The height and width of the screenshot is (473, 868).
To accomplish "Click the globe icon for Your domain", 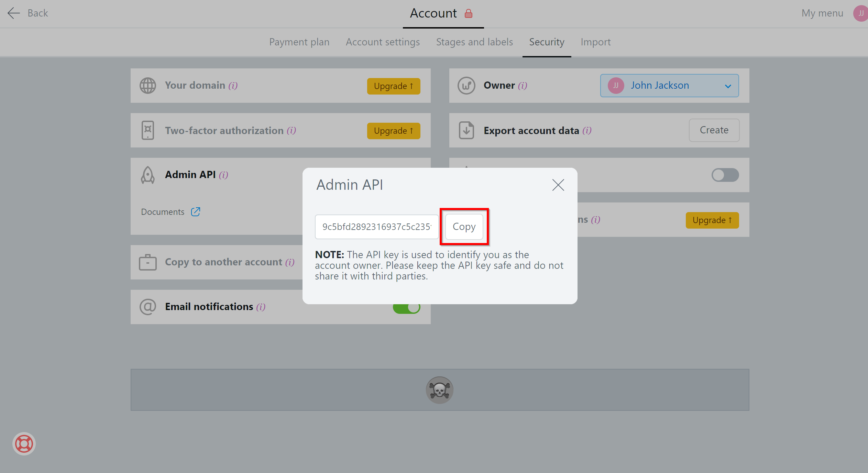I will (x=148, y=86).
